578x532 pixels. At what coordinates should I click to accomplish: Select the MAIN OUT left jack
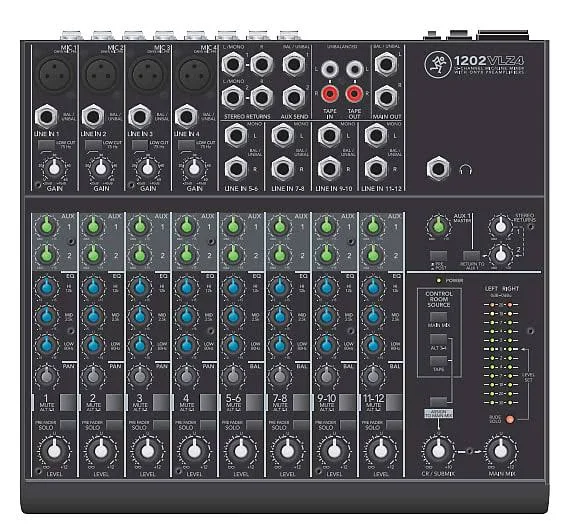click(x=386, y=65)
